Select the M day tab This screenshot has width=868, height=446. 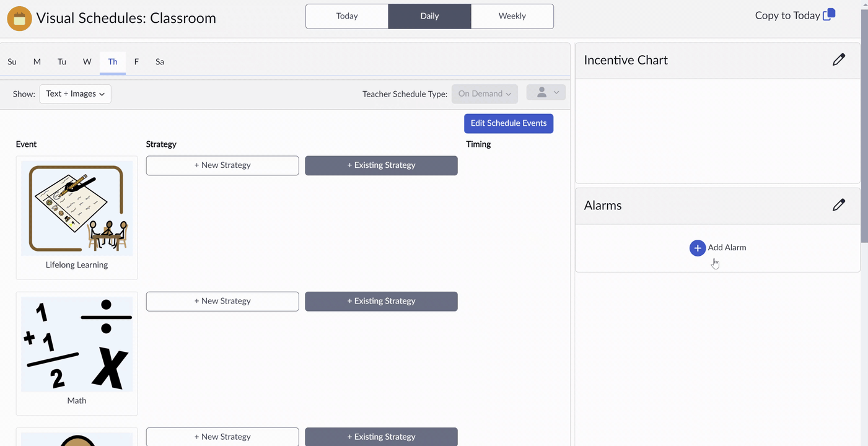click(37, 62)
